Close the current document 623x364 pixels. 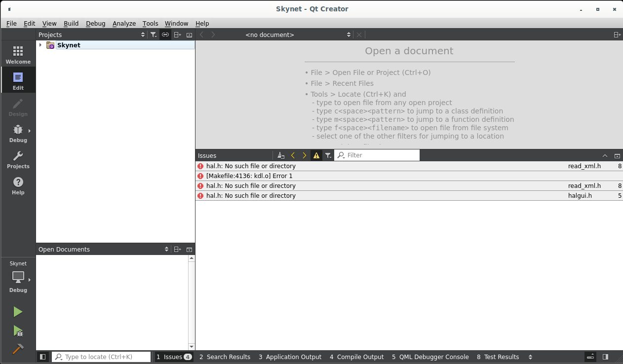click(x=359, y=35)
